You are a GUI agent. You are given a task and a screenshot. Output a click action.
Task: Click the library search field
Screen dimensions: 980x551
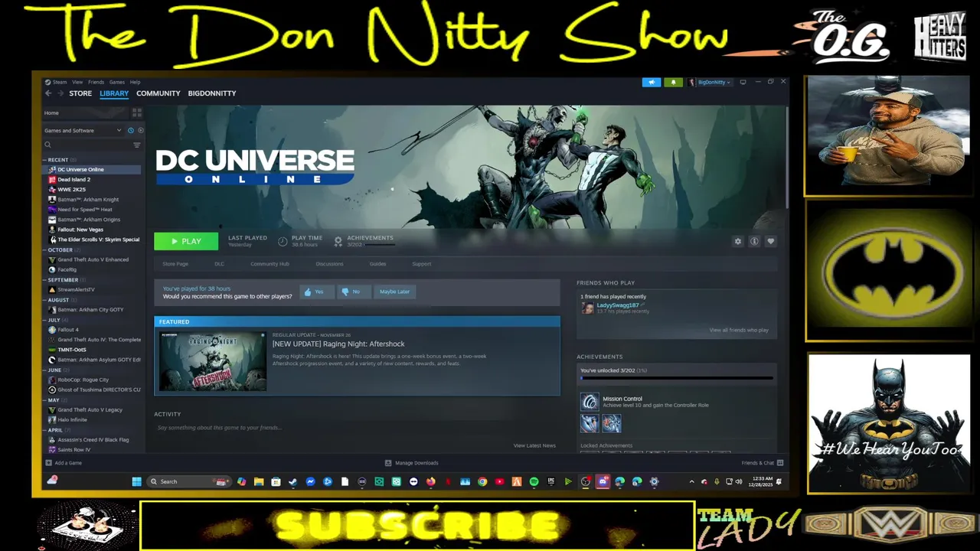pos(87,145)
